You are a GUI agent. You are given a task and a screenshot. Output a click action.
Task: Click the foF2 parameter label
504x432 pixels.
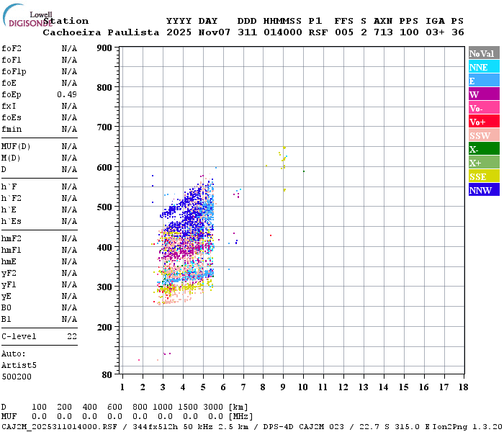tap(12, 48)
